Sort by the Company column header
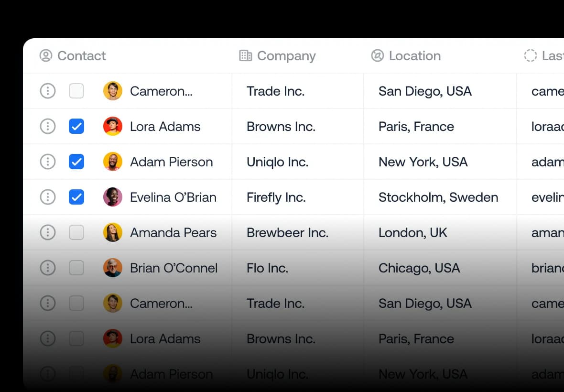The width and height of the screenshot is (564, 392). coord(286,56)
